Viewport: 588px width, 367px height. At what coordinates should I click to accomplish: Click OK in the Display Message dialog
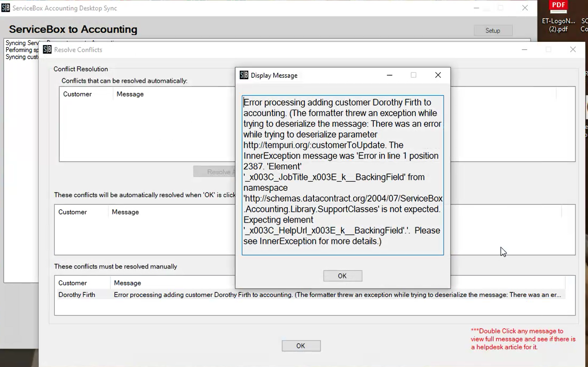[x=342, y=276]
